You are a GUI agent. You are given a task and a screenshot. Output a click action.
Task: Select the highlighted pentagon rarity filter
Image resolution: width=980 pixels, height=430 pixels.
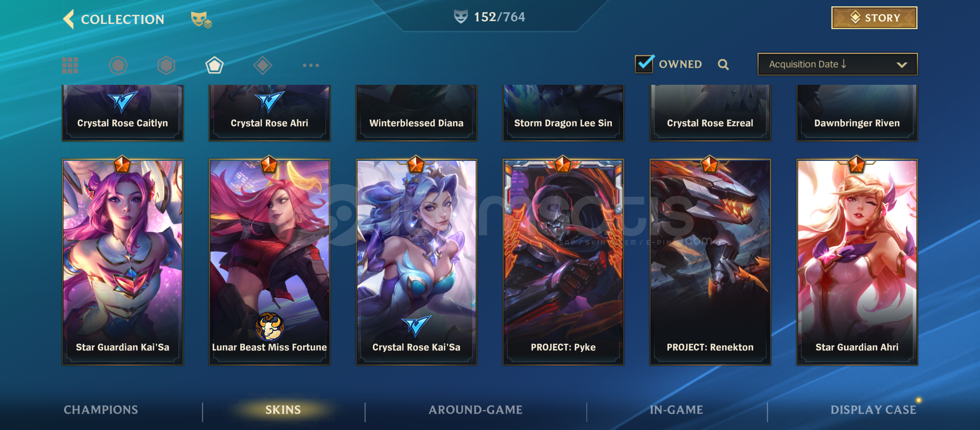tap(214, 65)
